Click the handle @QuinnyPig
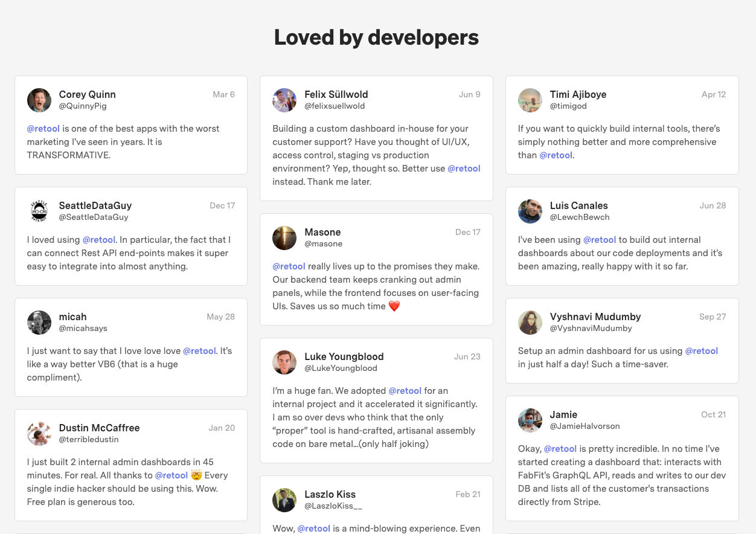 83,106
